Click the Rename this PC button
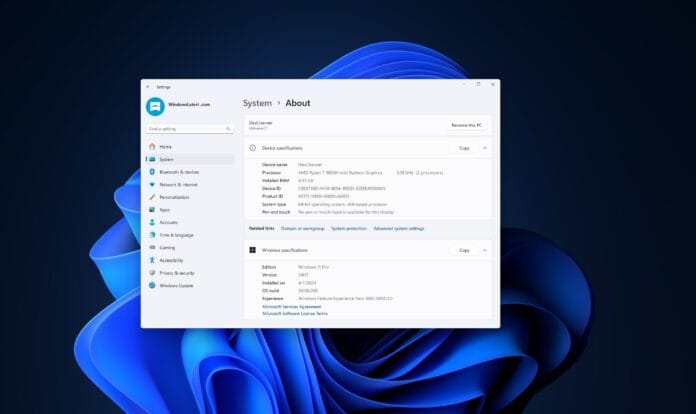The height and width of the screenshot is (414, 696). click(x=466, y=125)
